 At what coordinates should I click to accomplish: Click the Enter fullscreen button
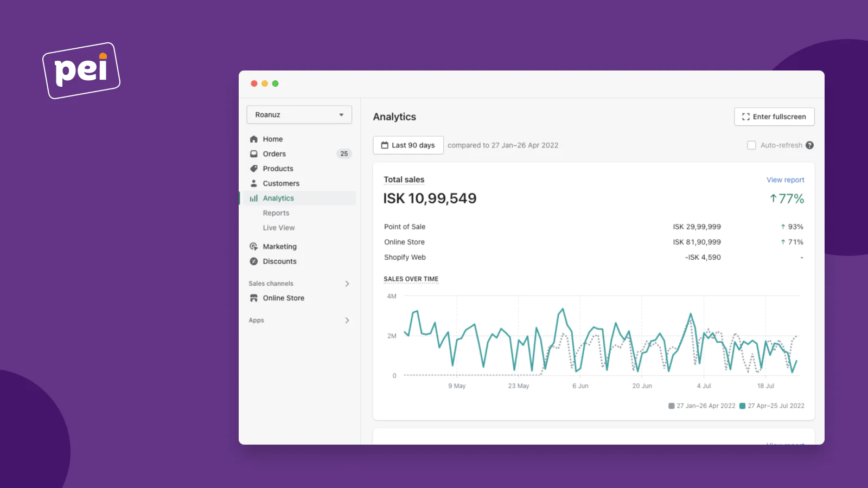774,117
